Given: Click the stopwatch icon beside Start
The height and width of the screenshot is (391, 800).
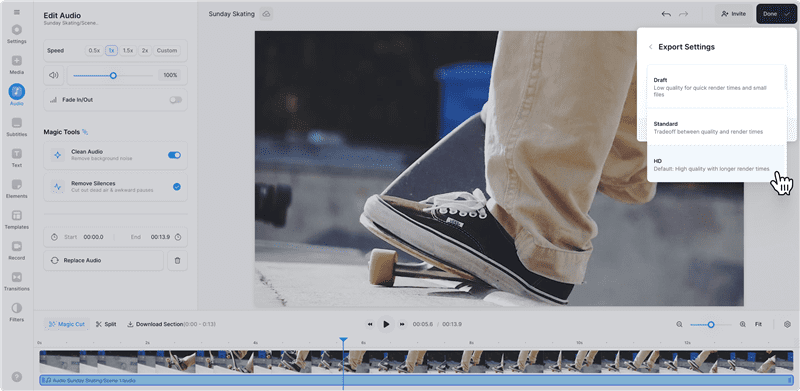Looking at the screenshot, I should pos(54,237).
